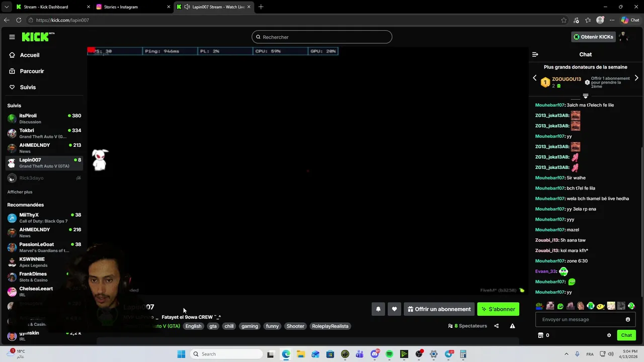
Task: Open Edge profile account icon
Action: 600,20
